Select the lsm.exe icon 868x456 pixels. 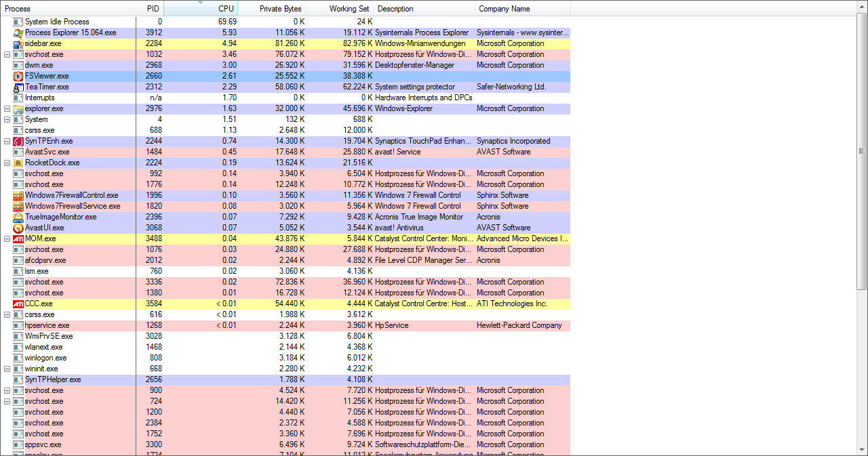(x=18, y=271)
